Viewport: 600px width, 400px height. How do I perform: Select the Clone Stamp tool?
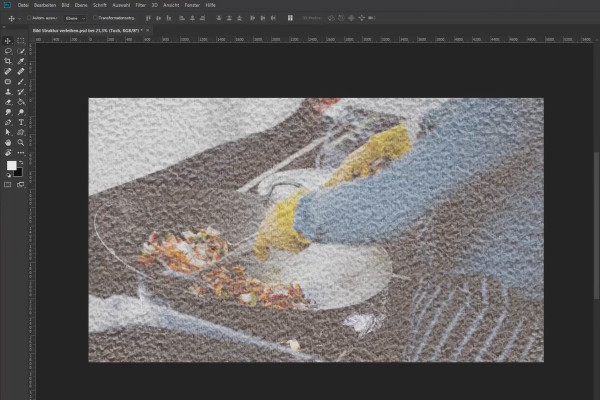(8, 92)
